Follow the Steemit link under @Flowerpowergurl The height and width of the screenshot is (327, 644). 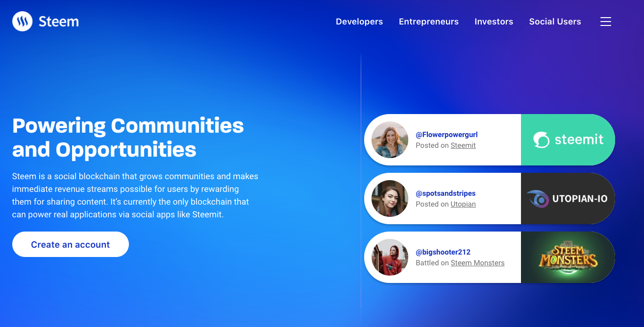[463, 145]
